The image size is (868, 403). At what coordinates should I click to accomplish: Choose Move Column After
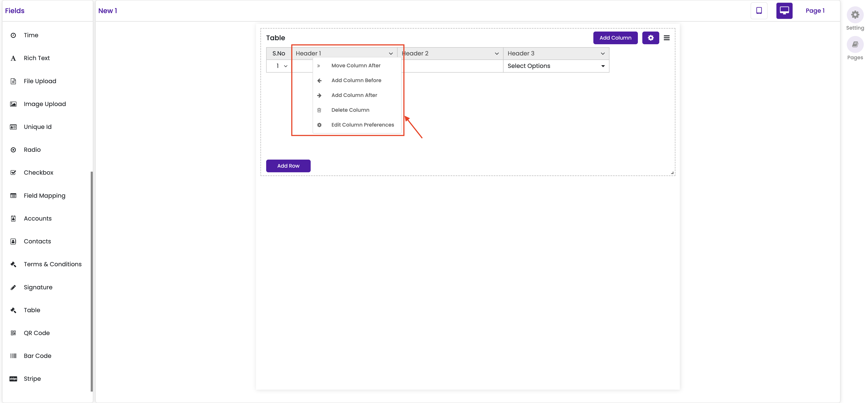tap(357, 66)
